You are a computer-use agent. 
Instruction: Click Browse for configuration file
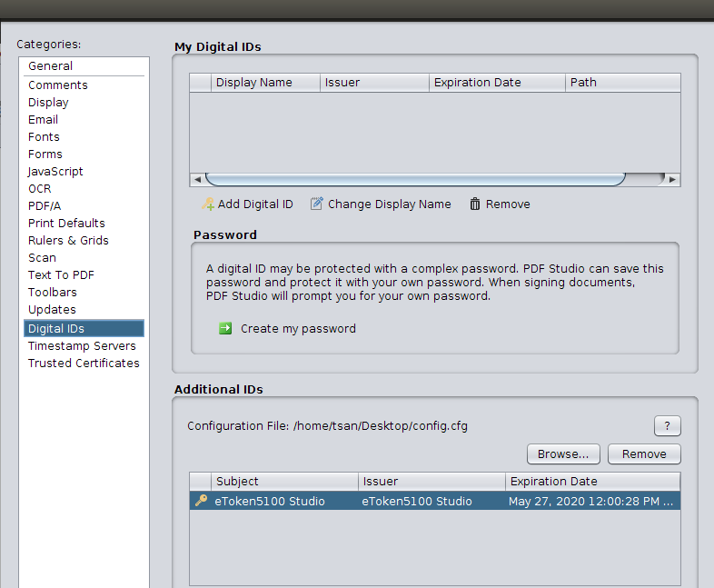coord(563,454)
